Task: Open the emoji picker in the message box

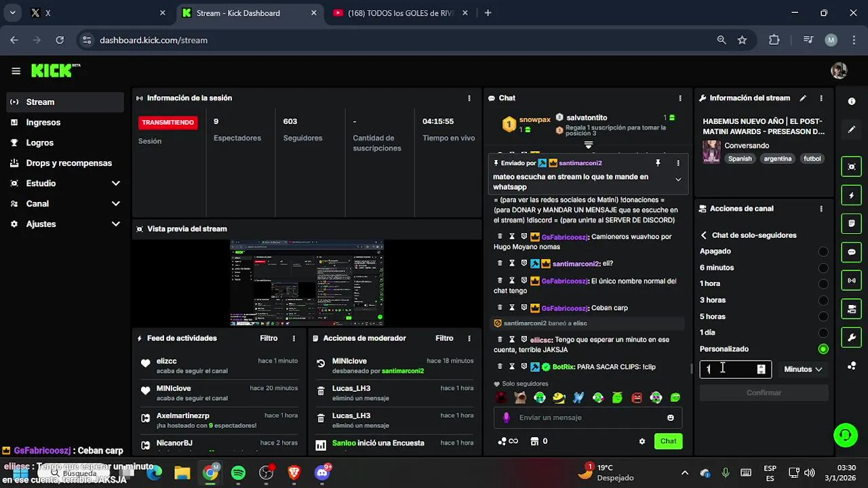Action: click(671, 418)
